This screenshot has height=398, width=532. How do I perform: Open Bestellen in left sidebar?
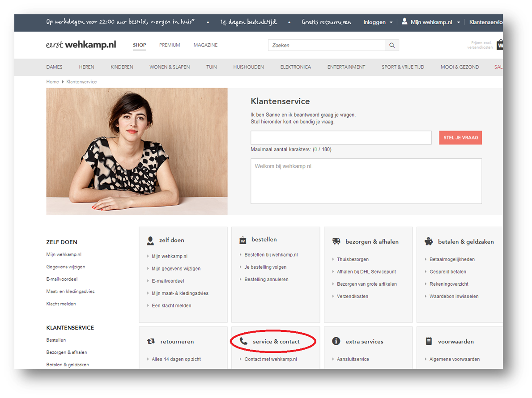pos(56,340)
